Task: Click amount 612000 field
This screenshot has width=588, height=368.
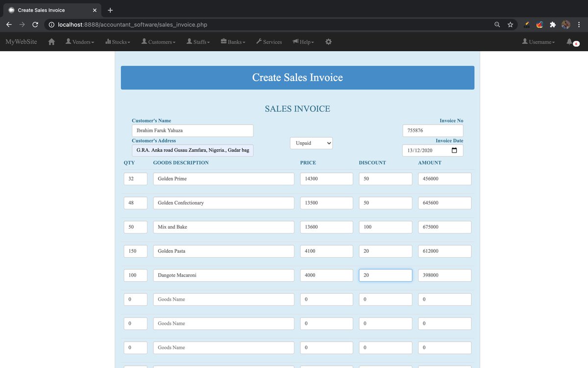Action: coord(445,251)
